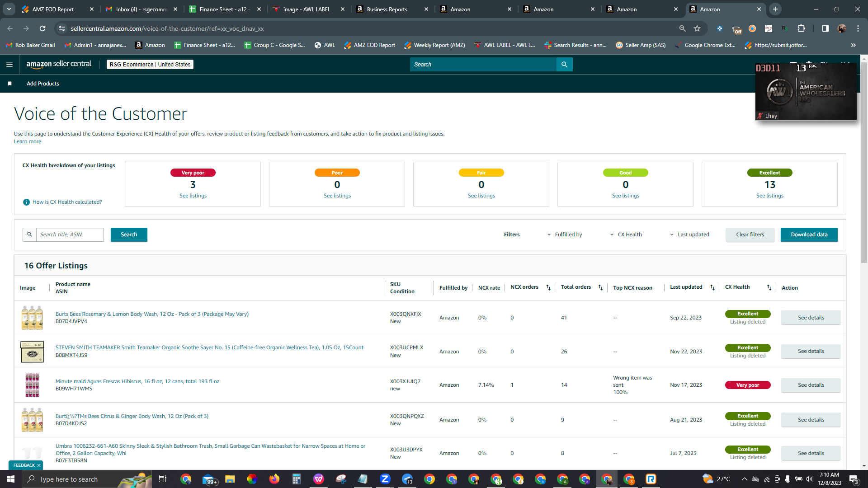Open the tab search dropdown arrow in Chrome

pos(9,9)
